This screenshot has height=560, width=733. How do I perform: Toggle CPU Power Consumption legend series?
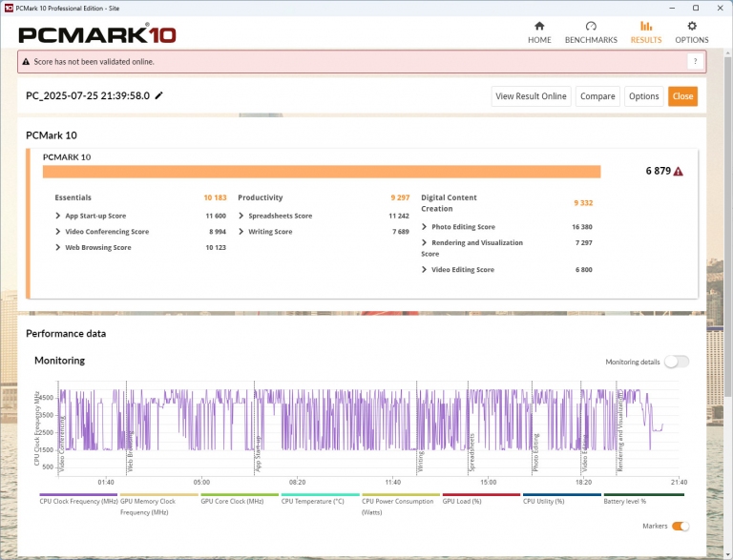tap(401, 506)
